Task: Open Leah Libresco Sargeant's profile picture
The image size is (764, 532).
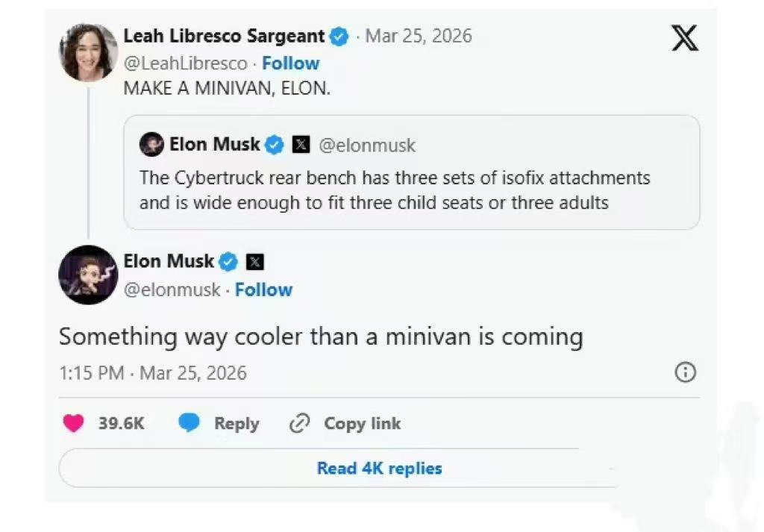Action: 89,52
